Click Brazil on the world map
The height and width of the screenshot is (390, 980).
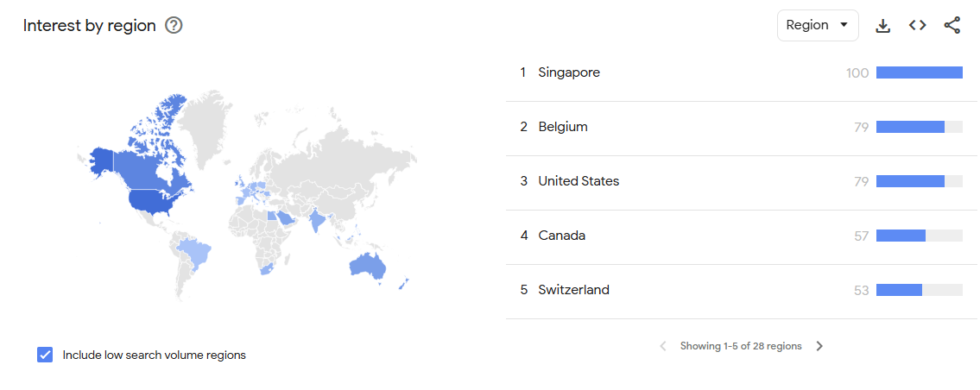point(195,253)
